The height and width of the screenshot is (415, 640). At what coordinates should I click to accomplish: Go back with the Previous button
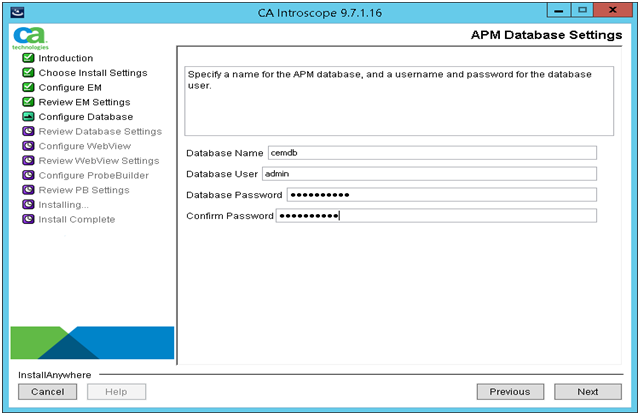(x=510, y=392)
